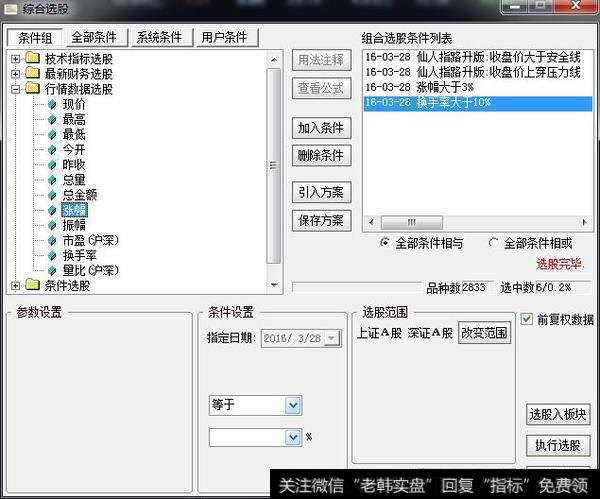Click the tree scrollbar down arrow
The width and height of the screenshot is (600, 499).
click(x=274, y=285)
